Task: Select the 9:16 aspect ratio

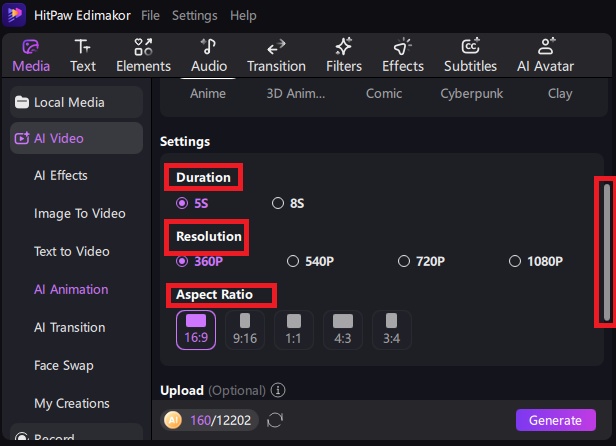Action: click(244, 329)
